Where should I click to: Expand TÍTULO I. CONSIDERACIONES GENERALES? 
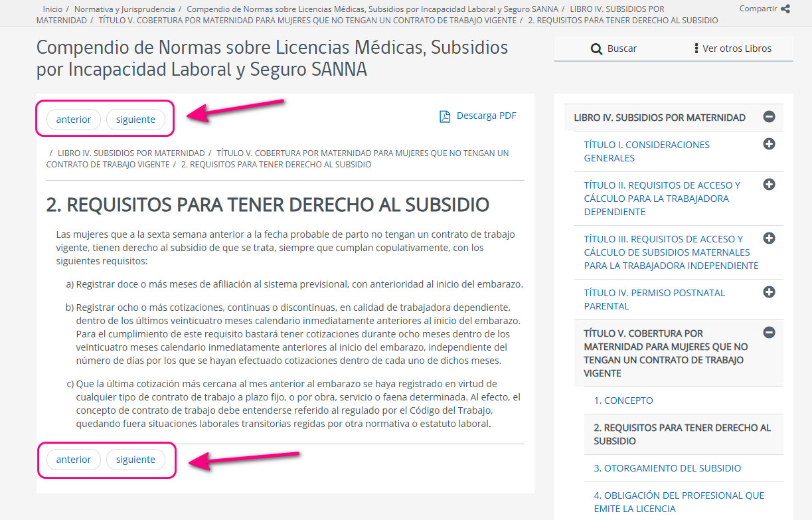[x=769, y=144]
